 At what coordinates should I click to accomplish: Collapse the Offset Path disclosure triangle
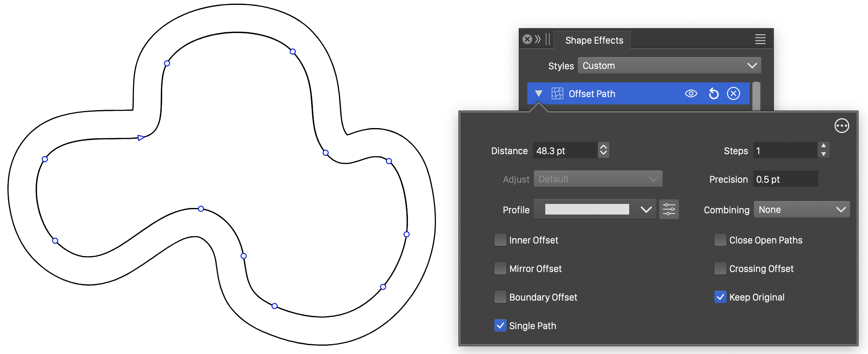539,93
